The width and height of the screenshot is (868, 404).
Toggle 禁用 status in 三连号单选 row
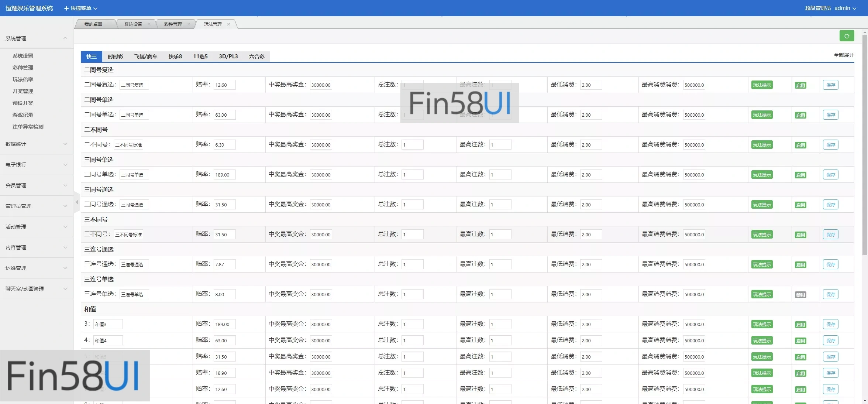pos(800,295)
